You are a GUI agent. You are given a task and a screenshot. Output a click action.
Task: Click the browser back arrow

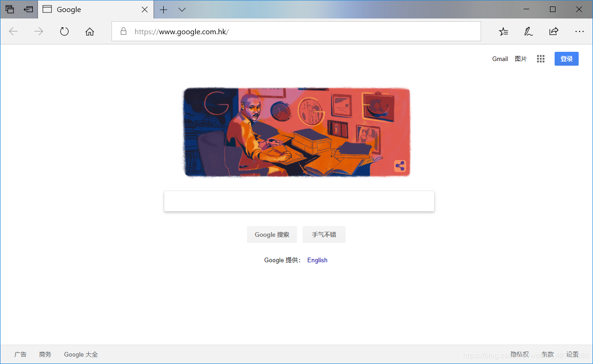[13, 31]
